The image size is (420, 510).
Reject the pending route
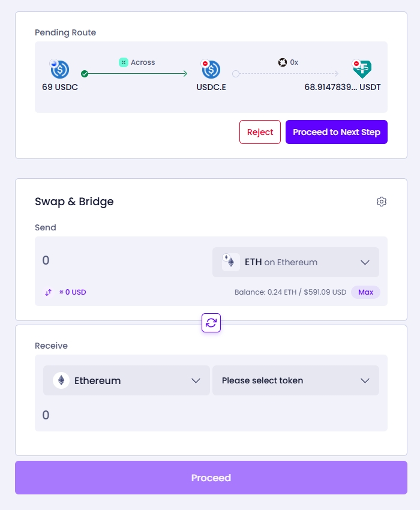point(260,132)
